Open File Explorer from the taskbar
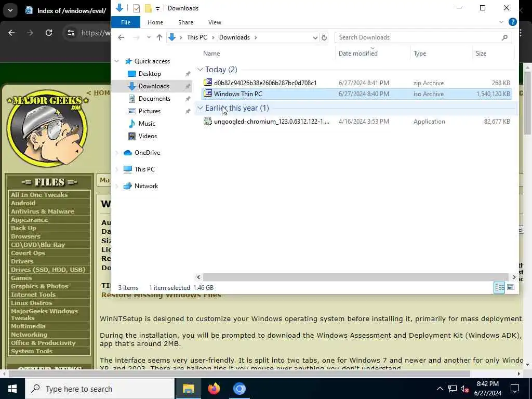Image resolution: width=532 pixels, height=399 pixels. pos(188,389)
